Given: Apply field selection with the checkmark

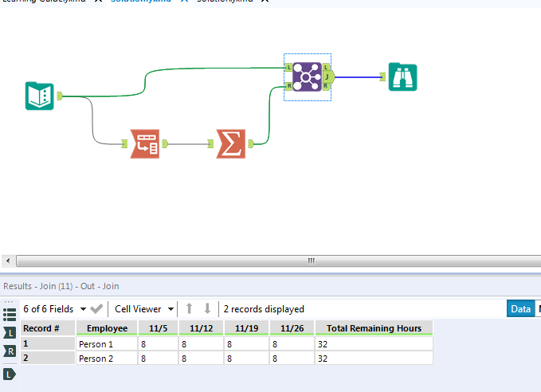Looking at the screenshot, I should click(96, 309).
